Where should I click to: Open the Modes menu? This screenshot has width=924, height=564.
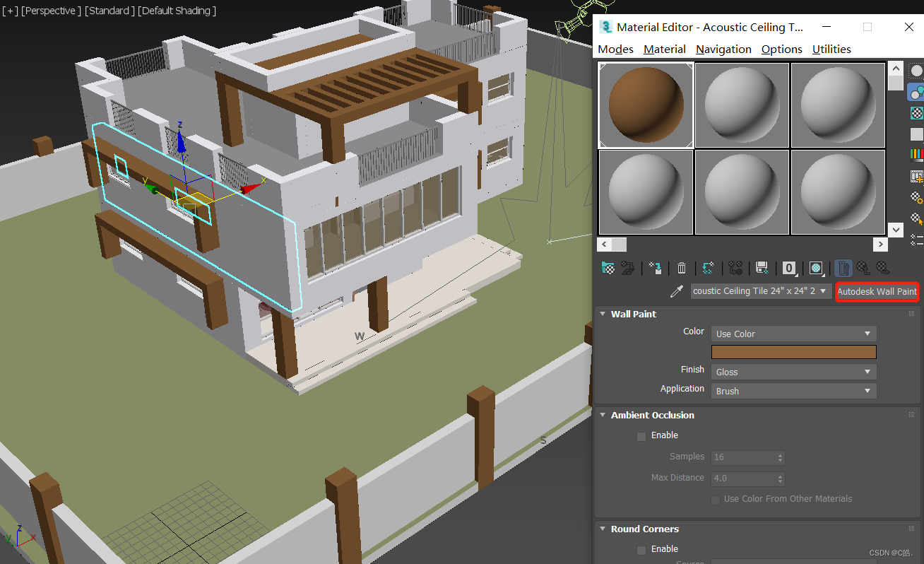[615, 49]
